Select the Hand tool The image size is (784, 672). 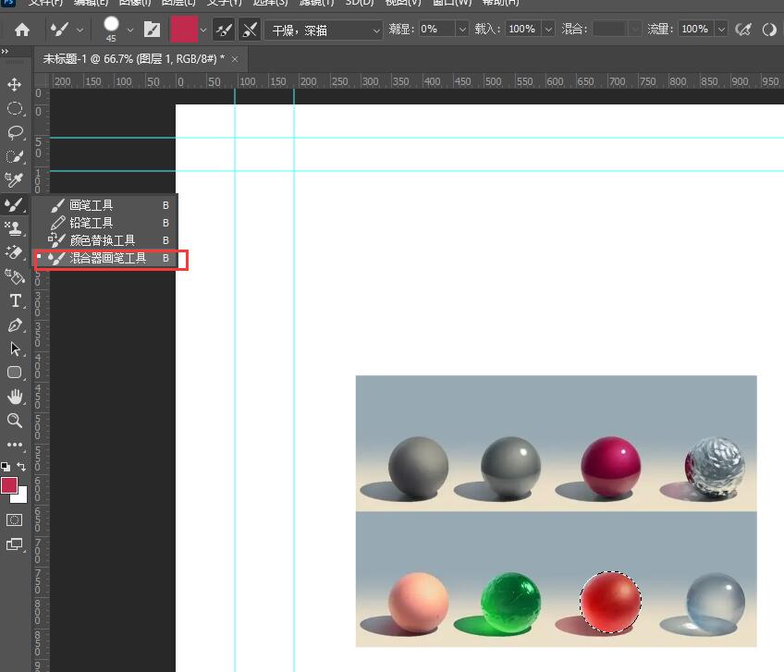pyautogui.click(x=14, y=397)
